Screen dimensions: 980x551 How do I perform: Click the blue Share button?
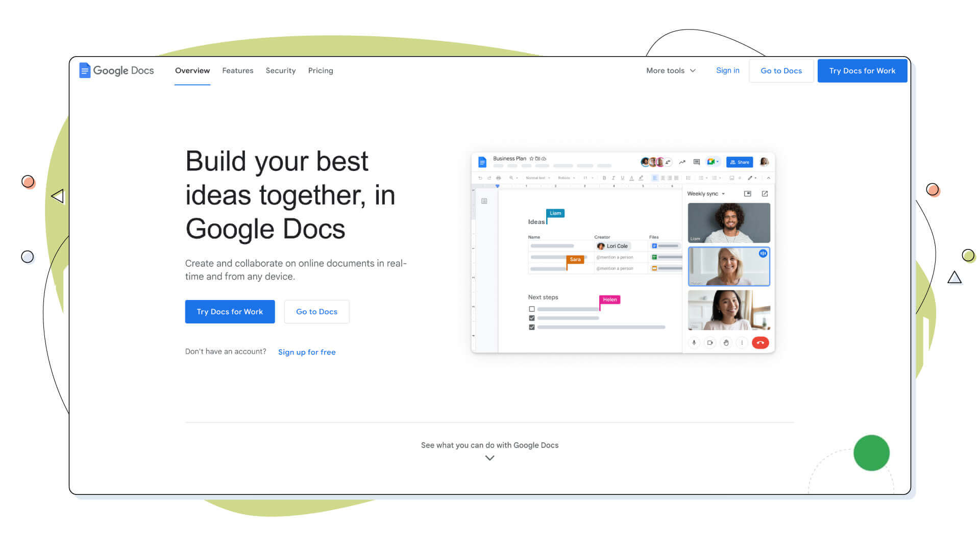[x=740, y=162]
